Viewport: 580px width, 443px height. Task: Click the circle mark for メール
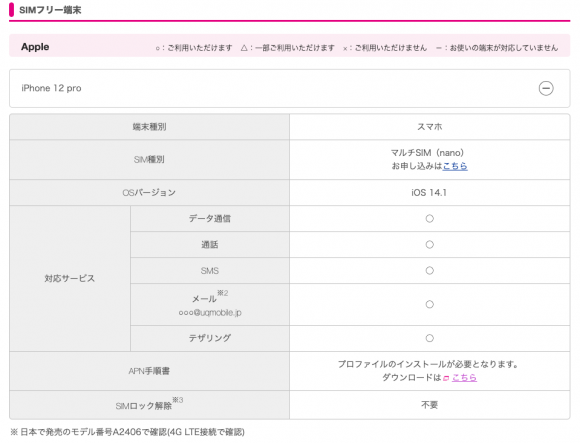click(429, 304)
